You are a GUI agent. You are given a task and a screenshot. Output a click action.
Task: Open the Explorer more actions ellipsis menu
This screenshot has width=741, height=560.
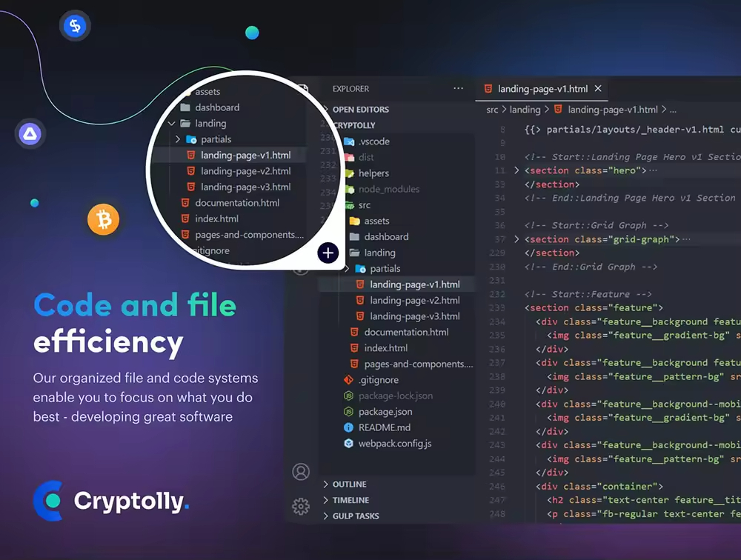click(x=458, y=89)
